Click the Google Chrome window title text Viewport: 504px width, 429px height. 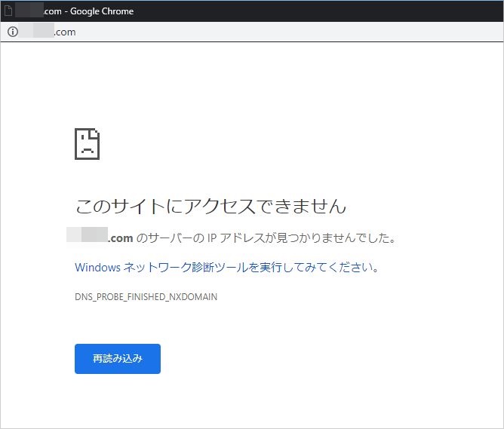coord(102,11)
